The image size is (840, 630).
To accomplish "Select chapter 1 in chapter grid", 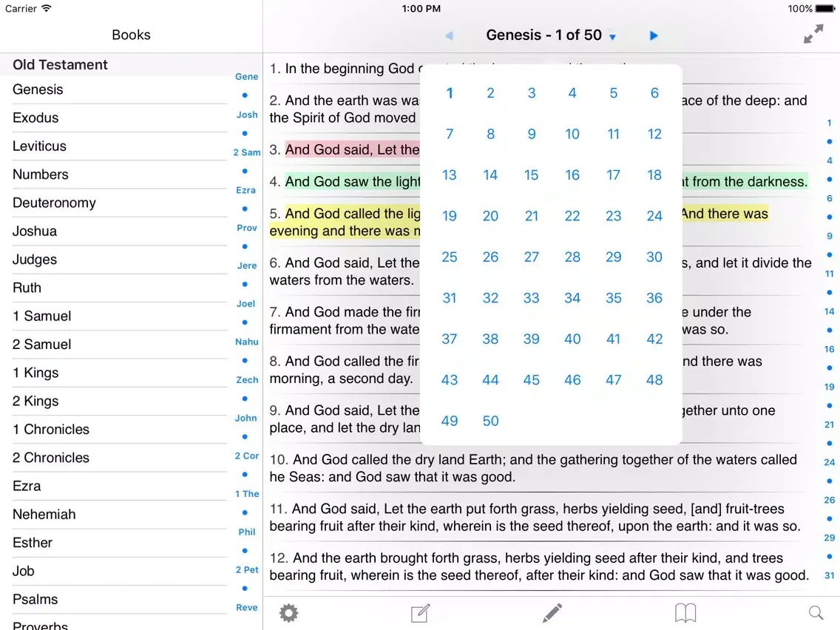I will (450, 93).
